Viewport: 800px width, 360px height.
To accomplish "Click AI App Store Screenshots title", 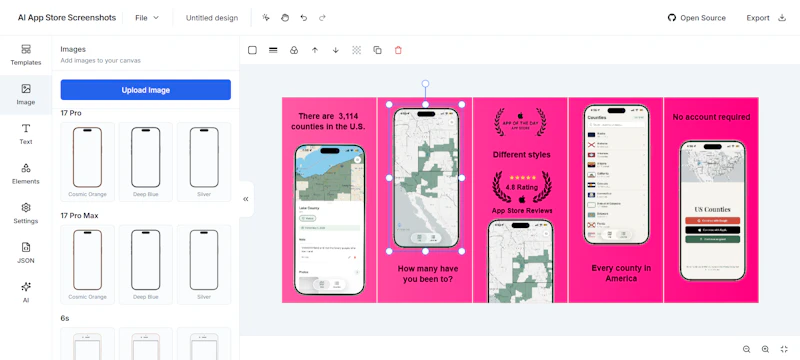I will coord(67,18).
